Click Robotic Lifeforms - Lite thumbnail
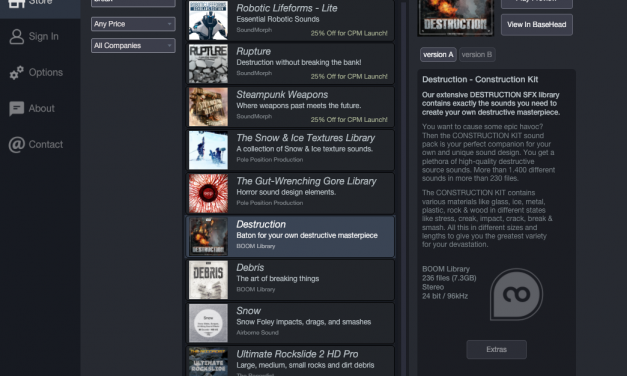Screen dimensions: 627x376 208,20
